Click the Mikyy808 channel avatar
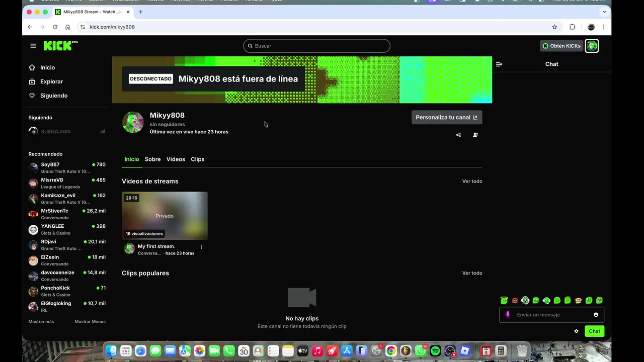The height and width of the screenshot is (362, 644). [x=133, y=122]
